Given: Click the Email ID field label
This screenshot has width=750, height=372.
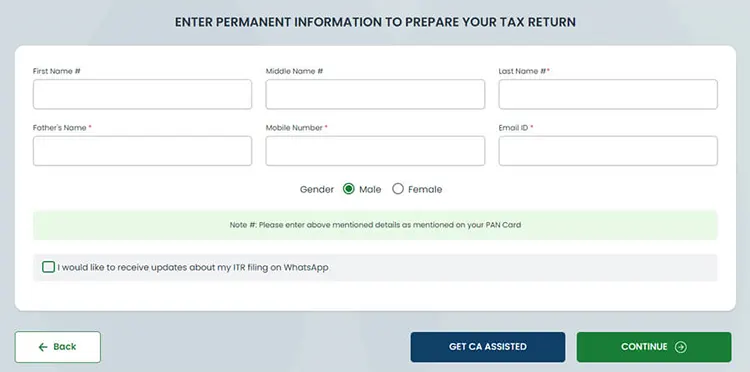Looking at the screenshot, I should pos(513,128).
